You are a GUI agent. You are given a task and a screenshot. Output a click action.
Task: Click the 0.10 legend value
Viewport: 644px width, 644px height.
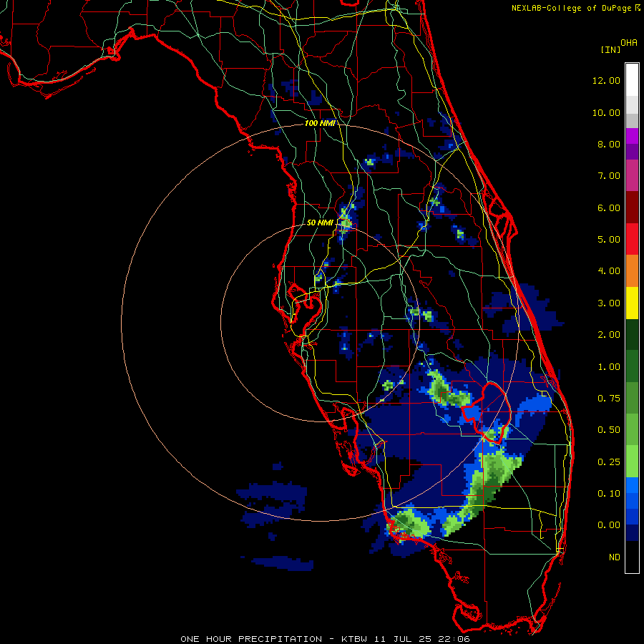(609, 494)
